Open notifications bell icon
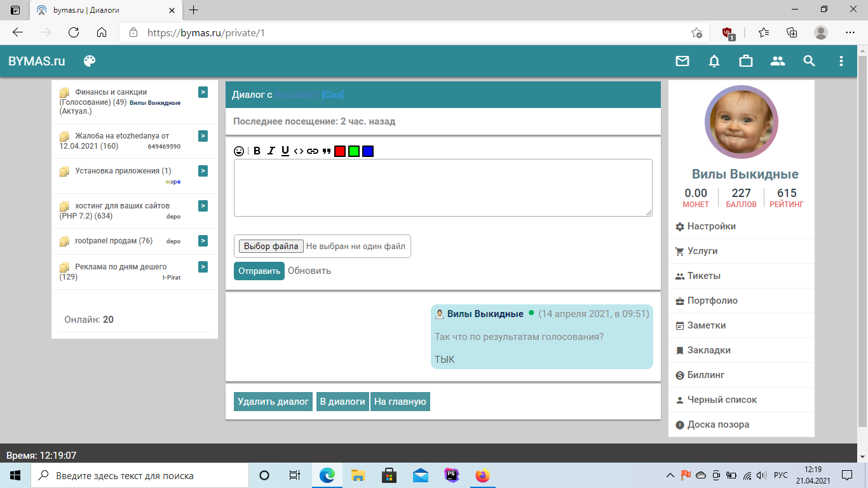 pos(714,61)
